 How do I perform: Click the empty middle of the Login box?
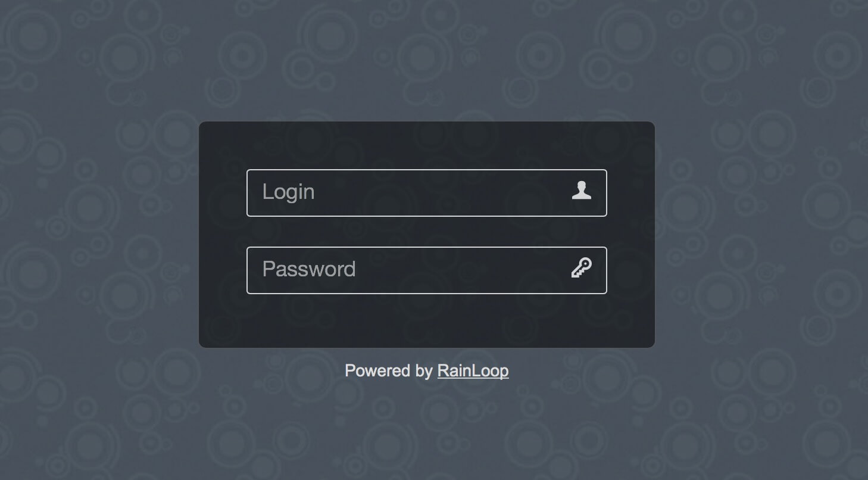441,193
